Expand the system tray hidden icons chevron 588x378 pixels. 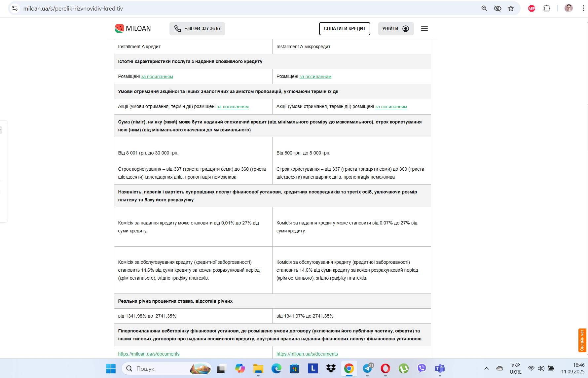tap(487, 368)
